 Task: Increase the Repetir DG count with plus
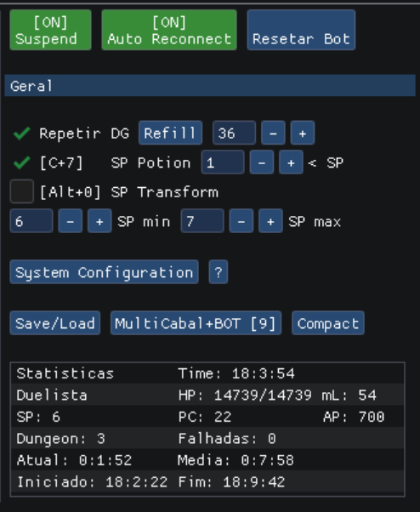pyautogui.click(x=303, y=133)
